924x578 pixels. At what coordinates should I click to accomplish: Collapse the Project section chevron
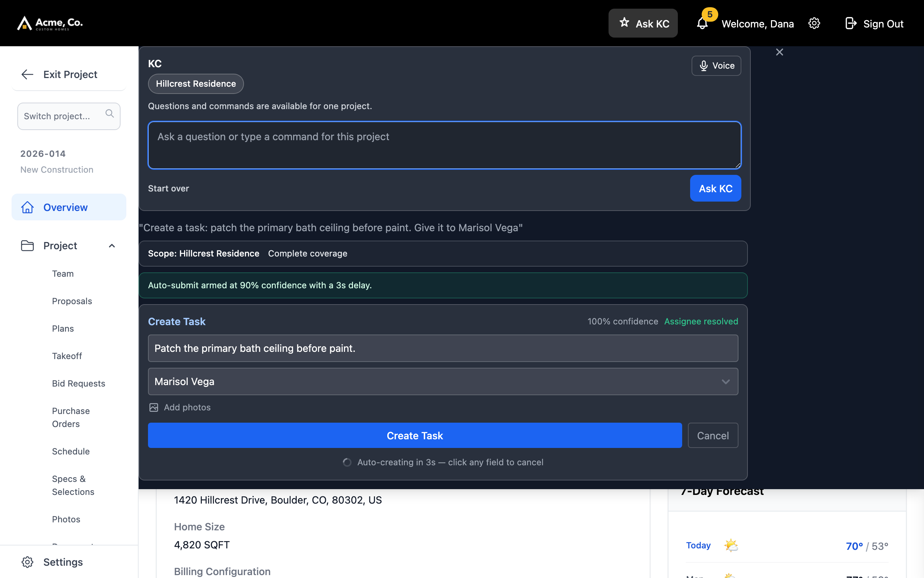tap(112, 246)
